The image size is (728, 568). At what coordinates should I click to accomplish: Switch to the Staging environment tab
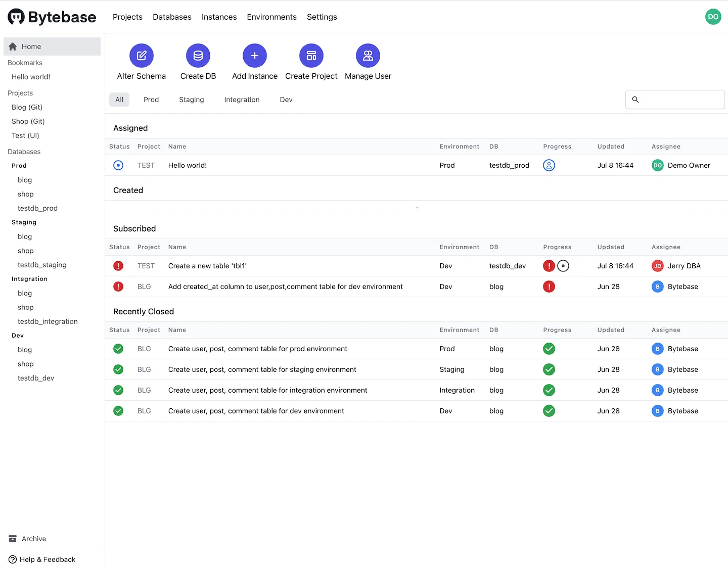pos(191,100)
